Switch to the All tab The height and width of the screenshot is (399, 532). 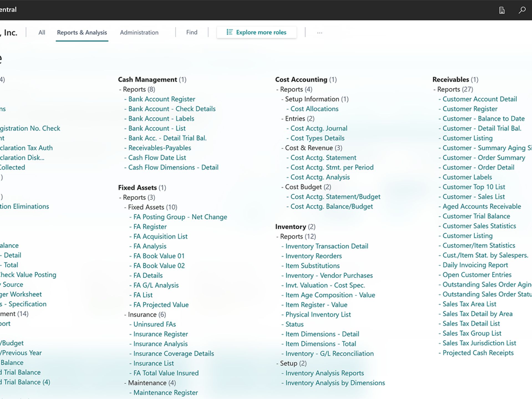tap(42, 32)
